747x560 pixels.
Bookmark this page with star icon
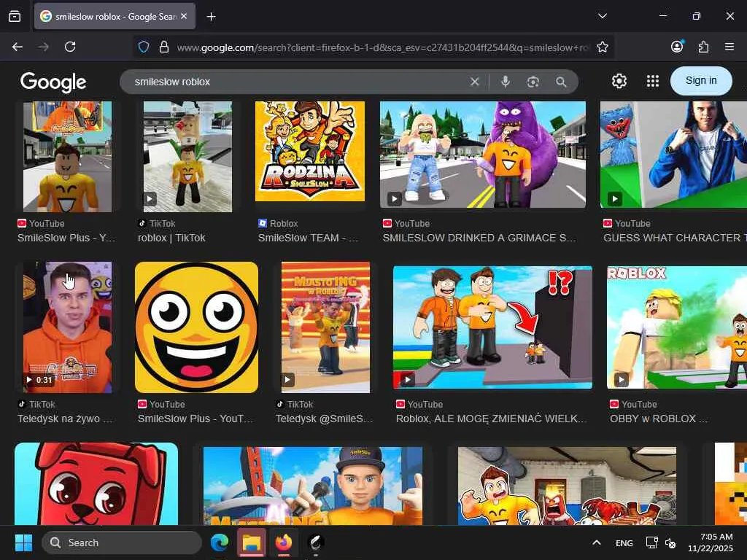click(602, 47)
